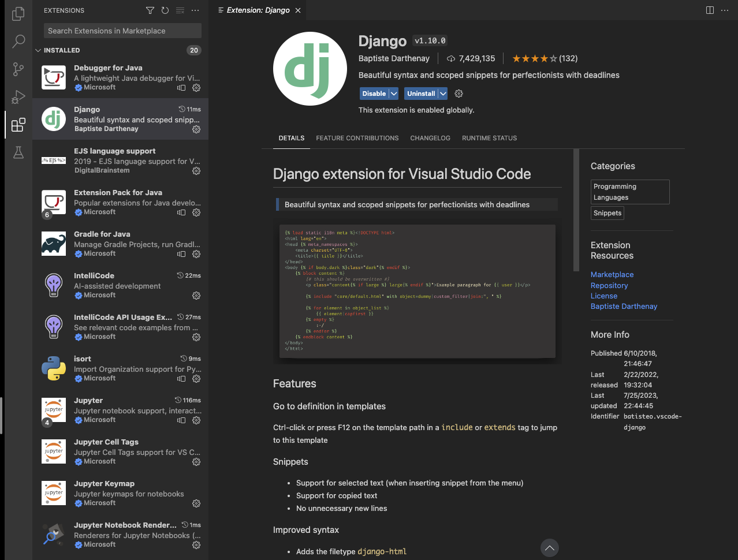738x560 pixels.
Task: Switch to the CHANGELOG tab
Action: (430, 138)
